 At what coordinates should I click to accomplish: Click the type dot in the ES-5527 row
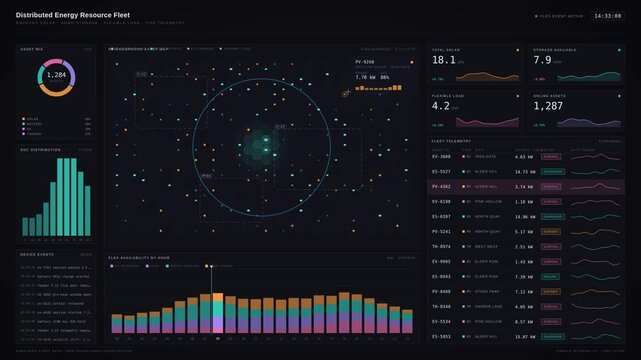pos(464,172)
